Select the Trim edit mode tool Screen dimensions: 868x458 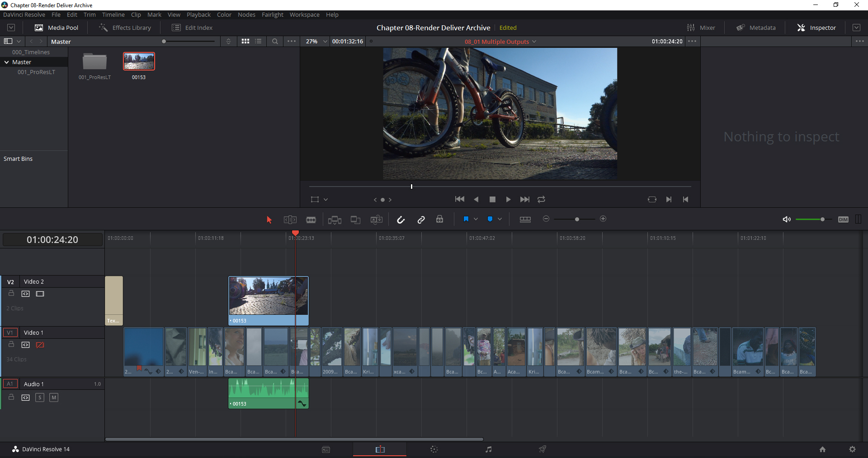(290, 220)
